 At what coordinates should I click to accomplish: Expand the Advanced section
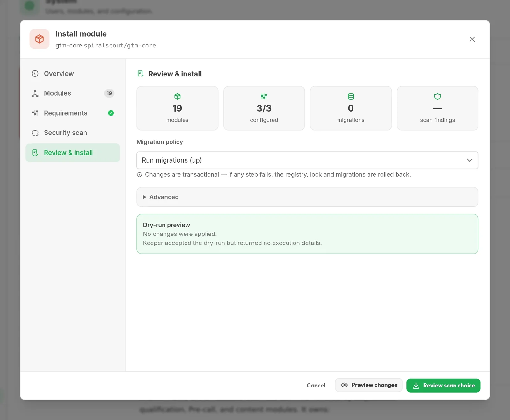tap(307, 197)
